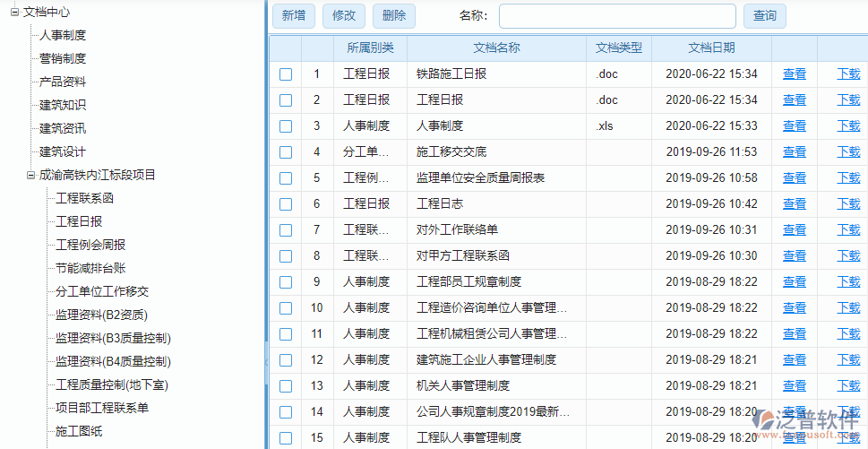Tick checkbox for row 2 工程日报
This screenshot has width=868, height=449.
click(x=286, y=100)
